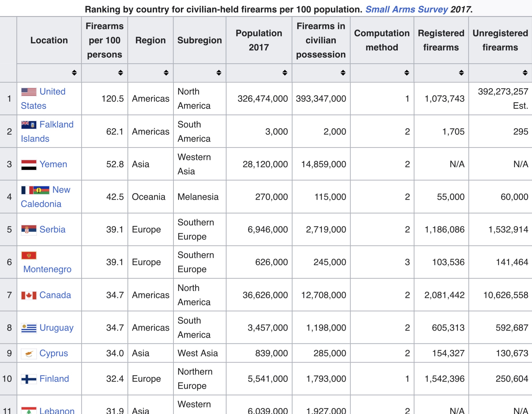Click the Serbia flag icon

click(29, 230)
